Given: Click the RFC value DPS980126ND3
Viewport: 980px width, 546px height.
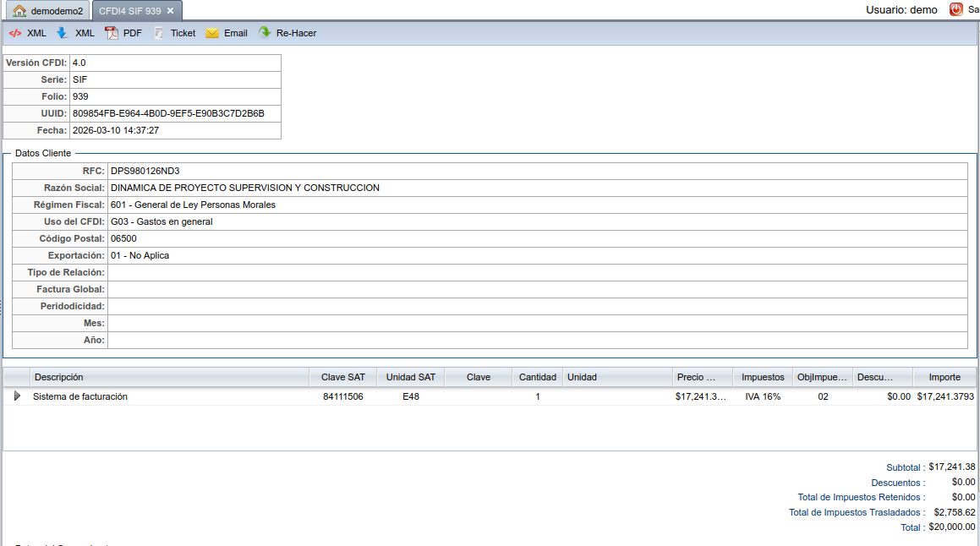Looking at the screenshot, I should [145, 171].
